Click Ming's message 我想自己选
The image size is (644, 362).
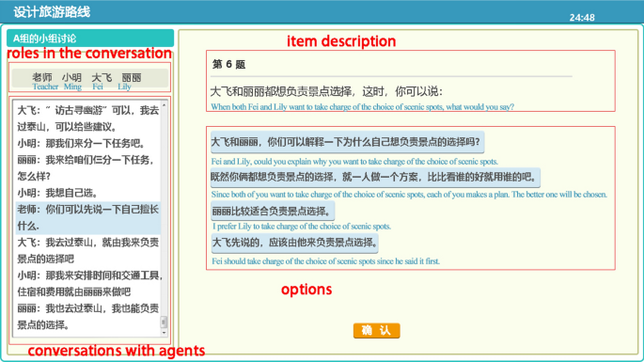57,193
